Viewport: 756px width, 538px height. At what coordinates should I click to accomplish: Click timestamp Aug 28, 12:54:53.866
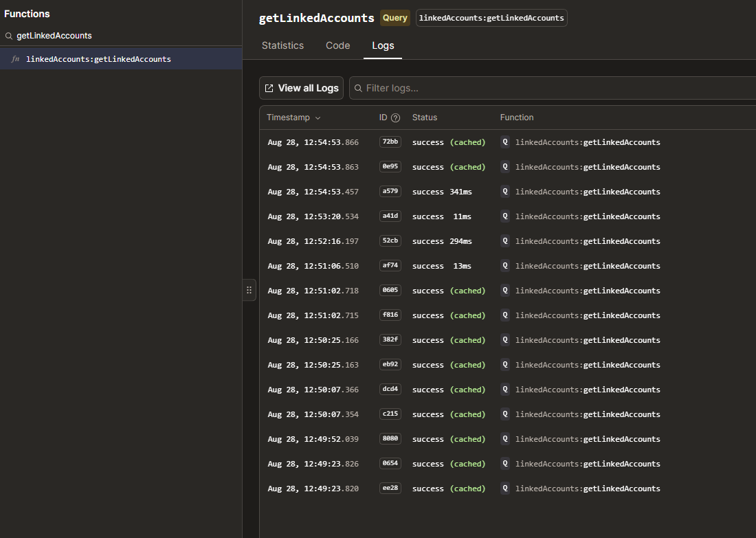pyautogui.click(x=313, y=142)
